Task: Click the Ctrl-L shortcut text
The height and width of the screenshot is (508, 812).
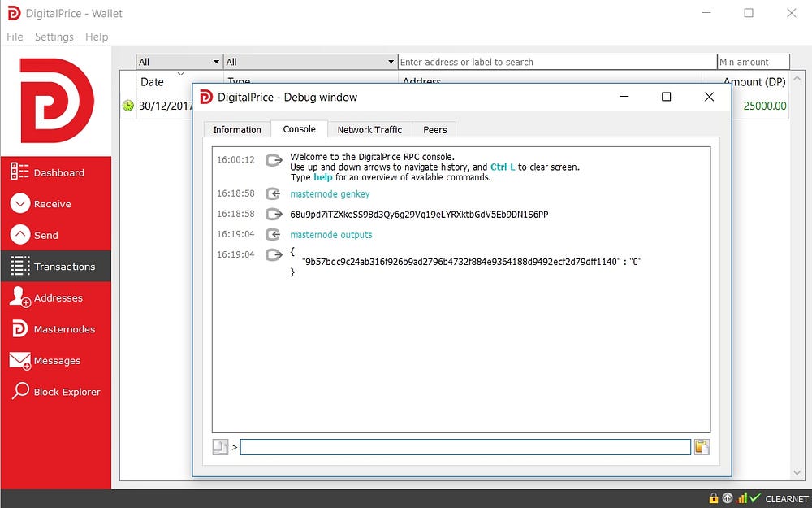Action: (503, 167)
